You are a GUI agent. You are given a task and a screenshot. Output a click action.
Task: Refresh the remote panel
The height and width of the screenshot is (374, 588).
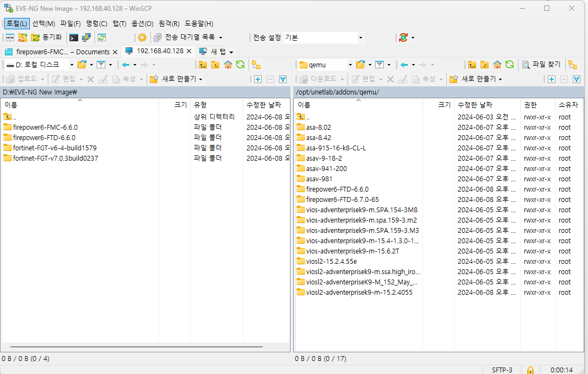click(509, 65)
